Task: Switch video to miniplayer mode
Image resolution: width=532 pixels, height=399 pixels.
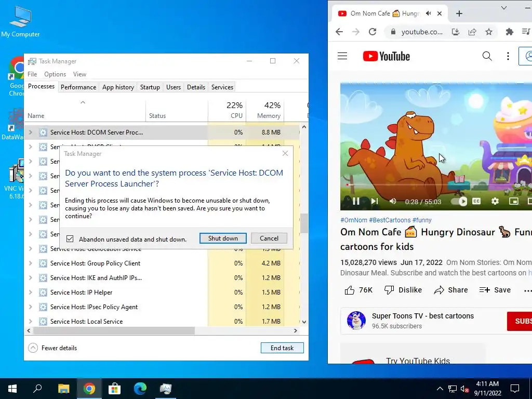Action: (x=514, y=201)
